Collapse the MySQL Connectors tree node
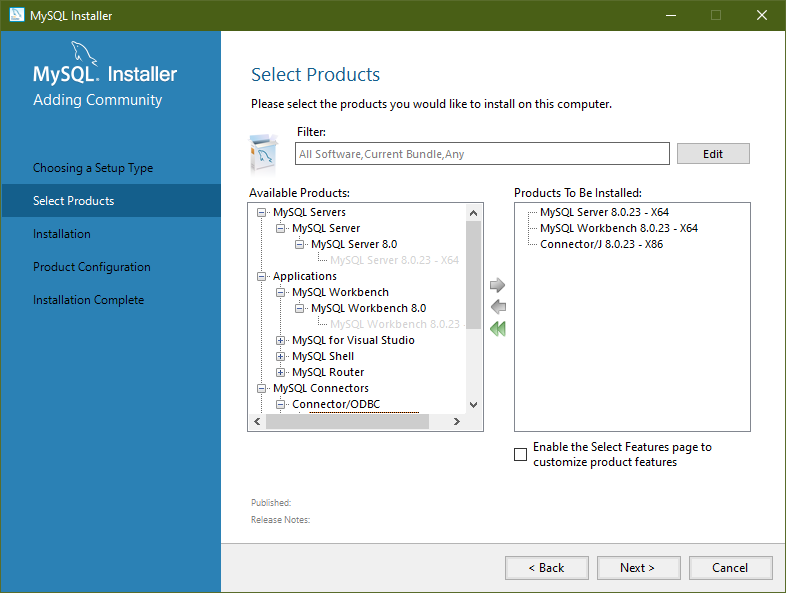Screen dimensions: 786x593 (261, 389)
